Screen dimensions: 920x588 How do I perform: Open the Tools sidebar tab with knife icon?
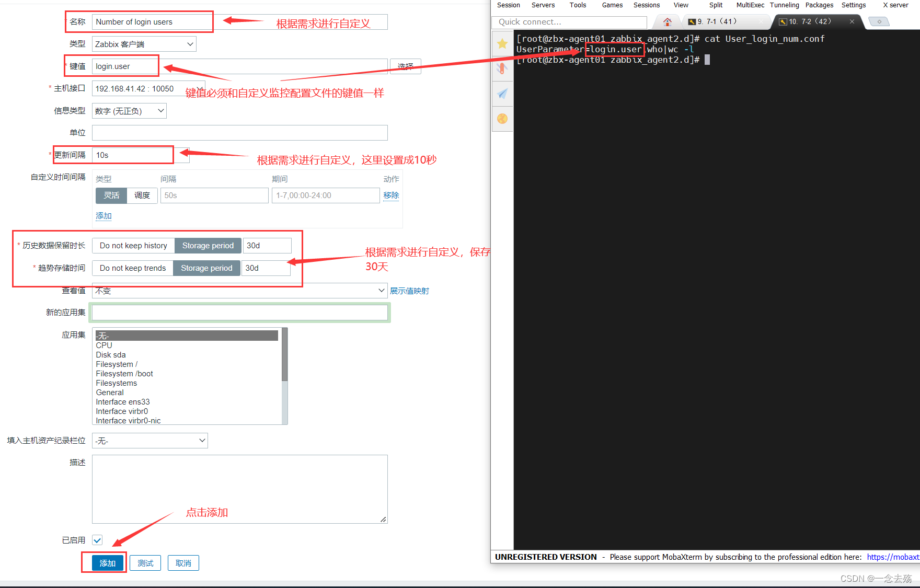[x=502, y=68]
